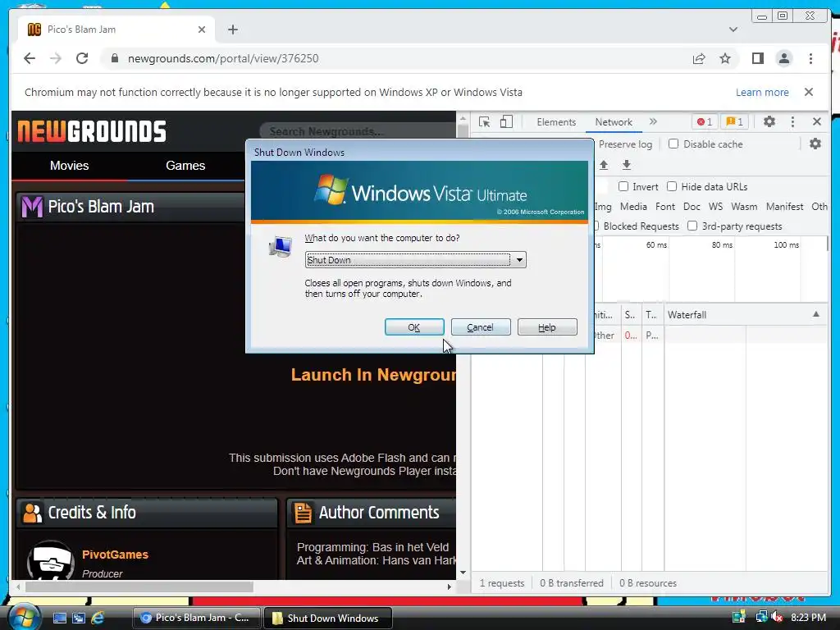Click PivotGames avatar thumbnail
This screenshot has width=840, height=630.
click(x=50, y=560)
